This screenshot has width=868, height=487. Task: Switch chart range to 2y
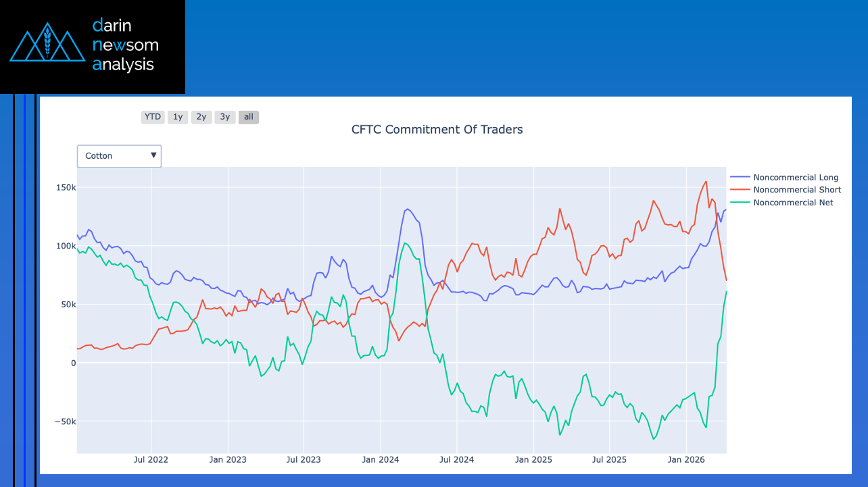(x=201, y=117)
